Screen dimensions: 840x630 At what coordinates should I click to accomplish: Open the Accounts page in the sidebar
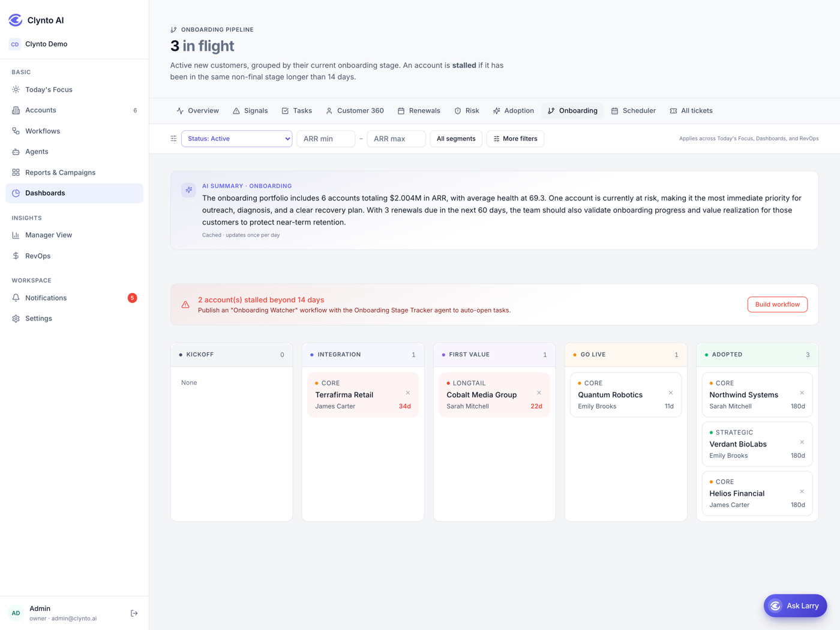pyautogui.click(x=74, y=110)
